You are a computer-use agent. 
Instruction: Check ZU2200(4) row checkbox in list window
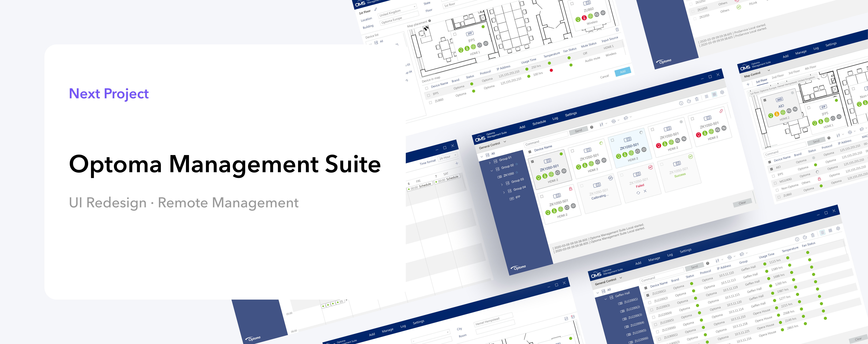(x=654, y=317)
